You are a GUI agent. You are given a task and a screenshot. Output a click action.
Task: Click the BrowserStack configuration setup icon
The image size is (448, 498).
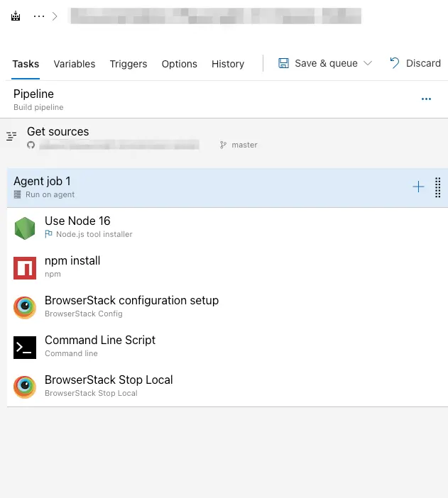tap(25, 308)
